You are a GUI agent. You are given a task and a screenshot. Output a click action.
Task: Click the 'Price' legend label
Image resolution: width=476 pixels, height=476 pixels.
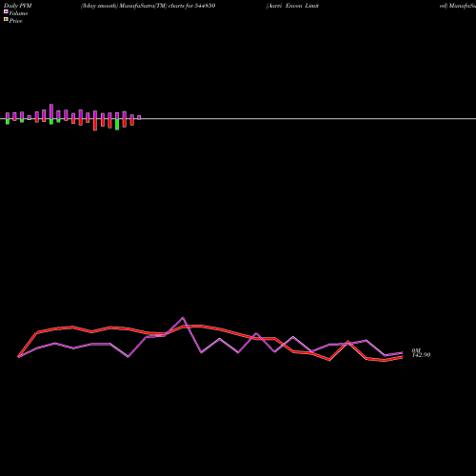pyautogui.click(x=15, y=21)
